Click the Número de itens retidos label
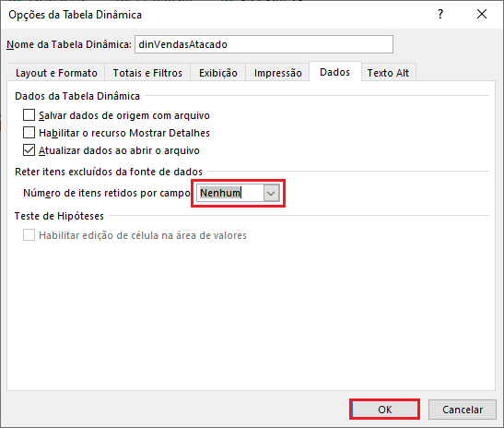Viewport: 504px width, 428px height. click(x=107, y=193)
